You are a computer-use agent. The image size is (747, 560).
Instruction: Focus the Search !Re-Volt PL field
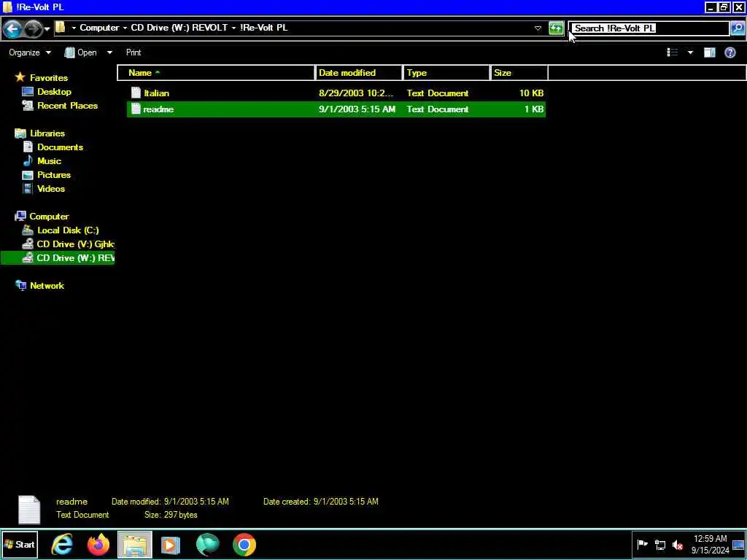pyautogui.click(x=650, y=28)
